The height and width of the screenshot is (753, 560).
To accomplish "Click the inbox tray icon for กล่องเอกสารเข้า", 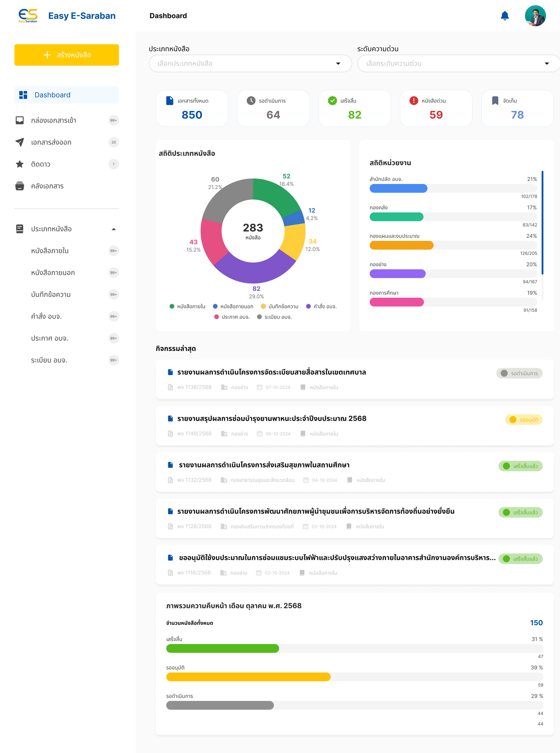I will (20, 120).
